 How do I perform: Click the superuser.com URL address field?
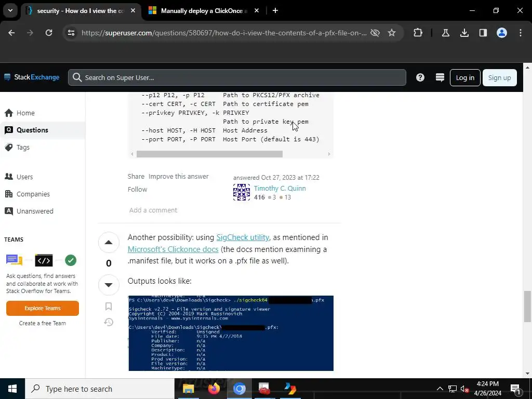pyautogui.click(x=224, y=33)
